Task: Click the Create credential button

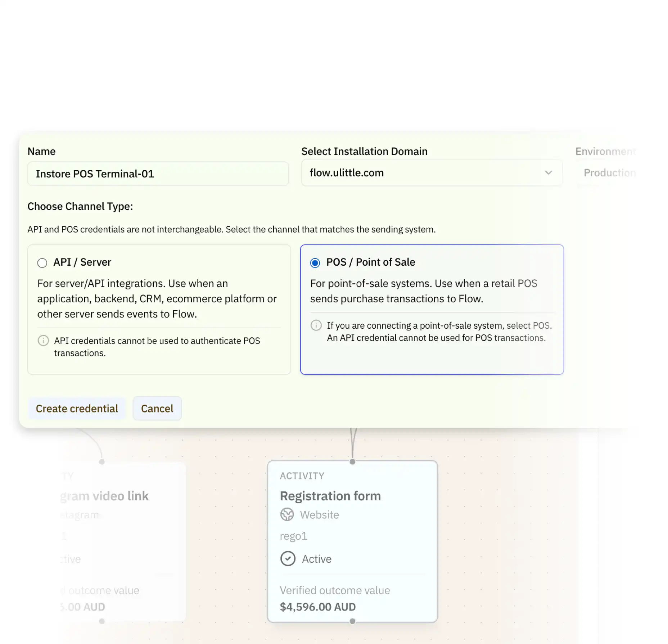Action: [77, 409]
